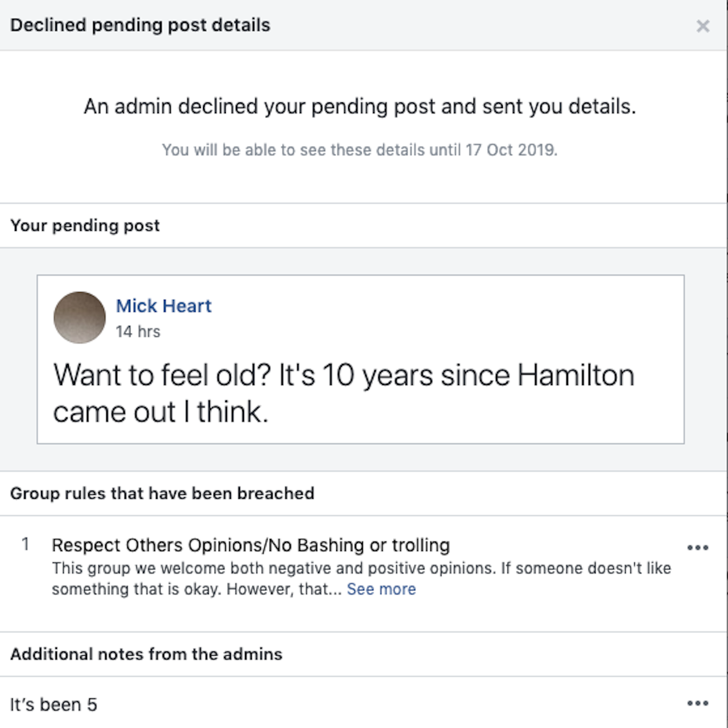Click the 'It's been 5' admin note
The height and width of the screenshot is (728, 728).
[x=53, y=705]
